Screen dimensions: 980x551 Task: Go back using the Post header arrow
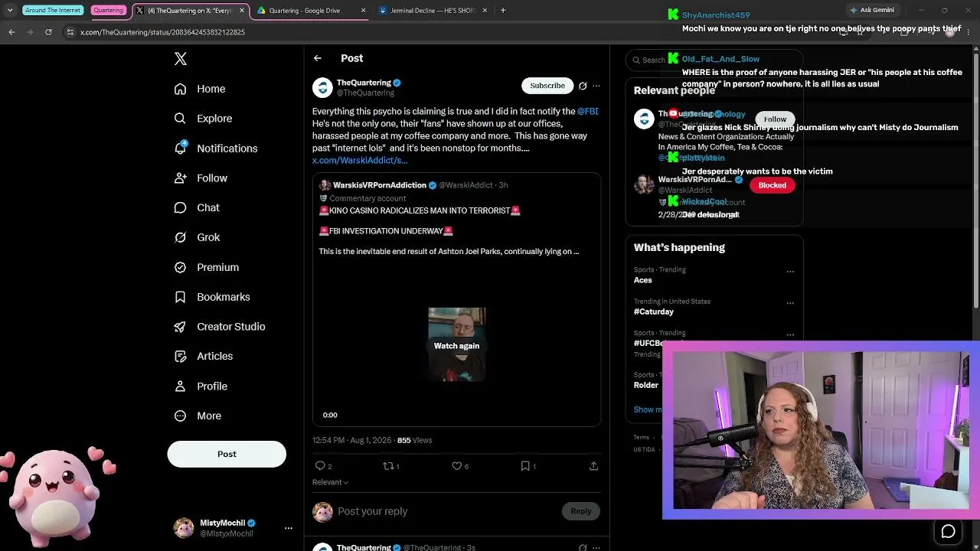tap(318, 58)
